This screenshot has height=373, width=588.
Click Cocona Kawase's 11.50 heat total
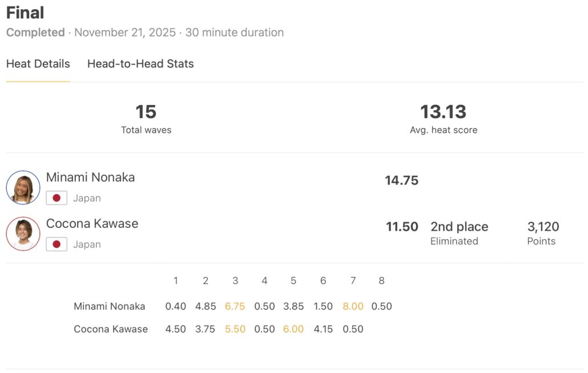pos(402,227)
